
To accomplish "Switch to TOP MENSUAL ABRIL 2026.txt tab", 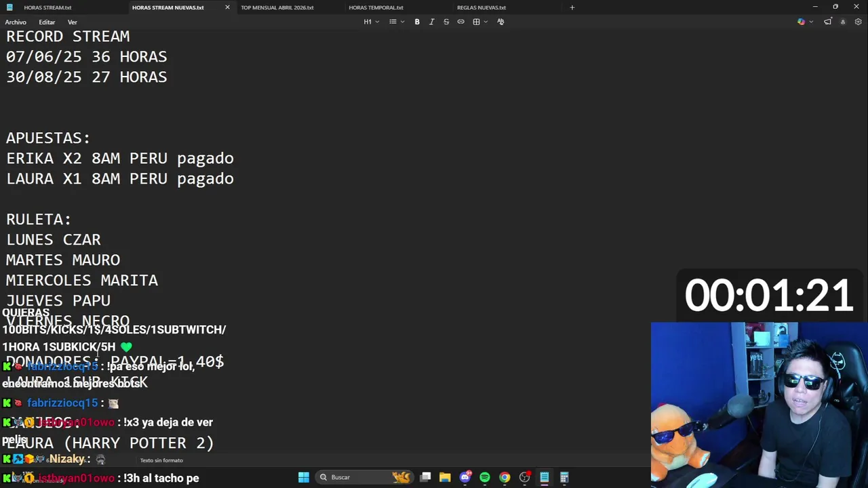I will pos(277,7).
